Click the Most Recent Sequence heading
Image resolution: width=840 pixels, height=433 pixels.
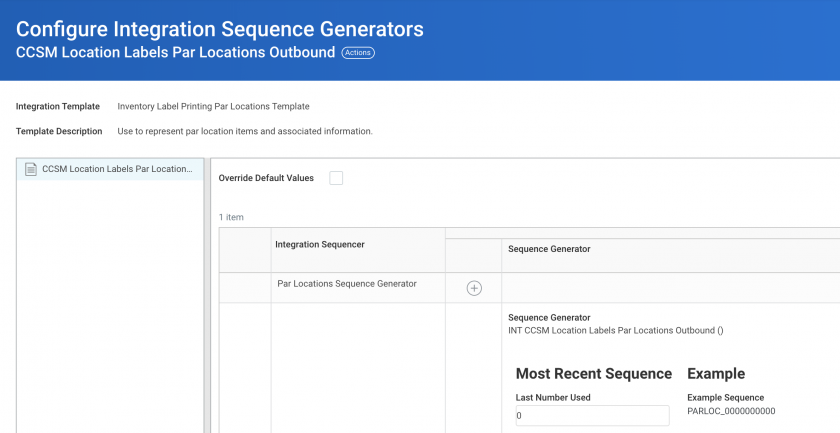(x=594, y=374)
